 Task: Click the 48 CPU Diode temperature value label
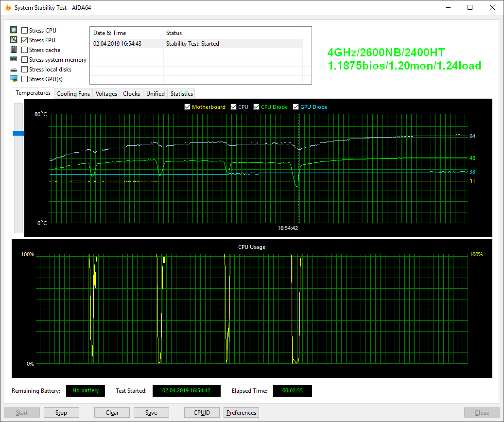tap(472, 158)
